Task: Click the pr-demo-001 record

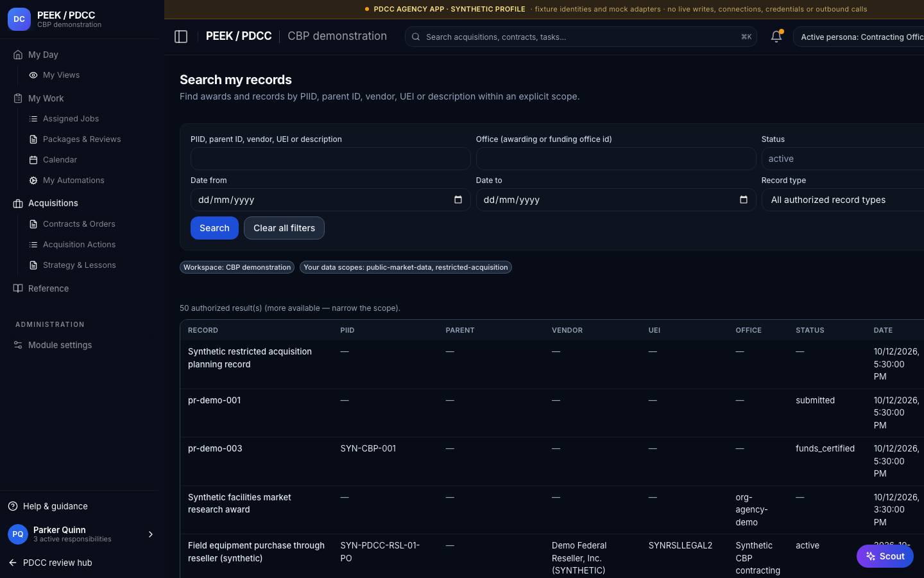Action: pyautogui.click(x=214, y=400)
